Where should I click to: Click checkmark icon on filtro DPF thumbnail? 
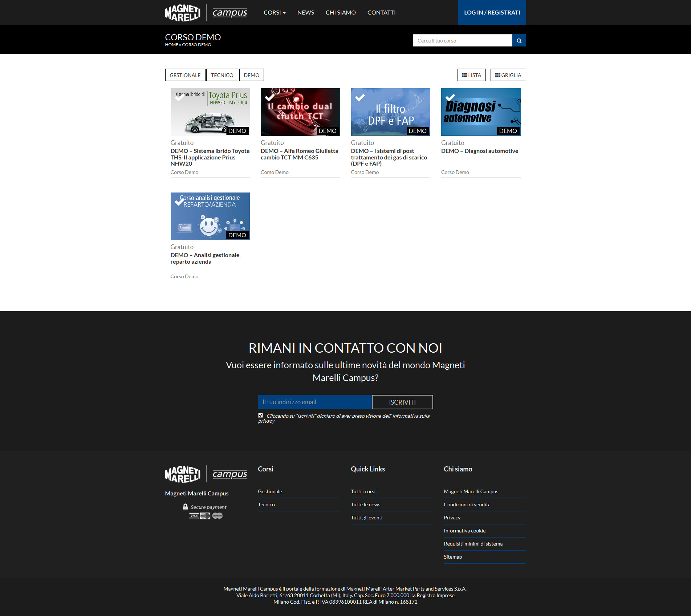pyautogui.click(x=360, y=97)
